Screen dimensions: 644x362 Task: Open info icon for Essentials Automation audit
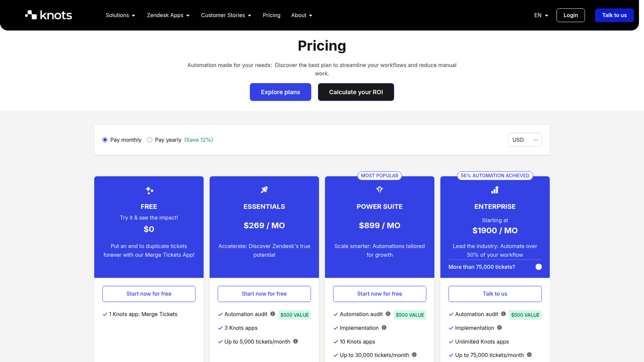pos(273,314)
